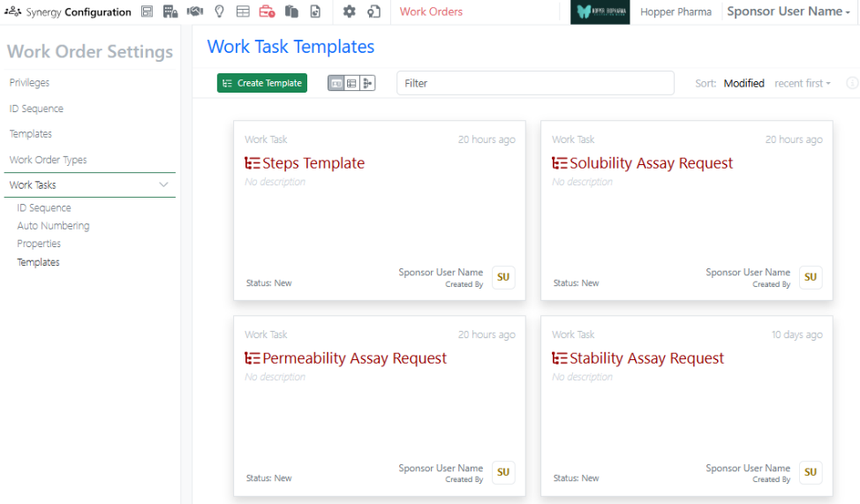Open Properties under Work Tasks

(39, 244)
